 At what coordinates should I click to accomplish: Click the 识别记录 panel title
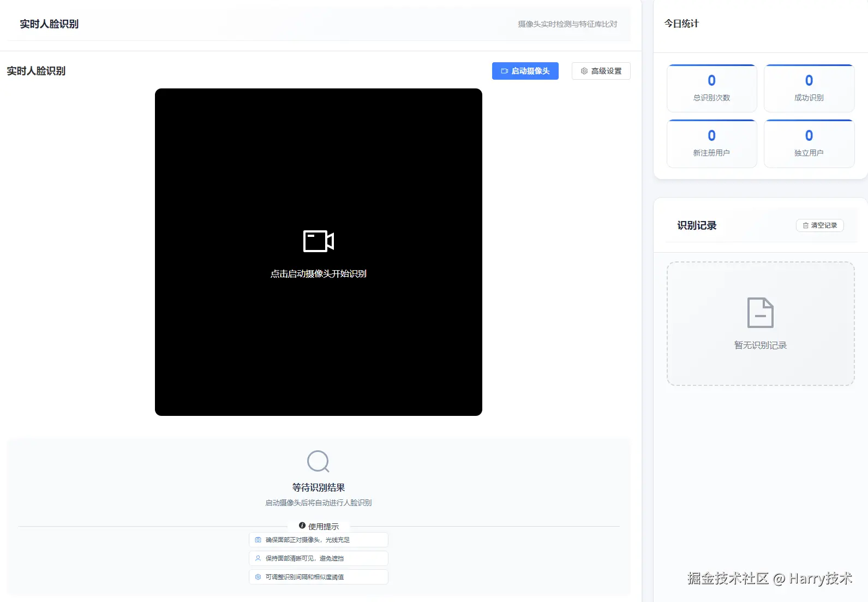[x=697, y=225]
